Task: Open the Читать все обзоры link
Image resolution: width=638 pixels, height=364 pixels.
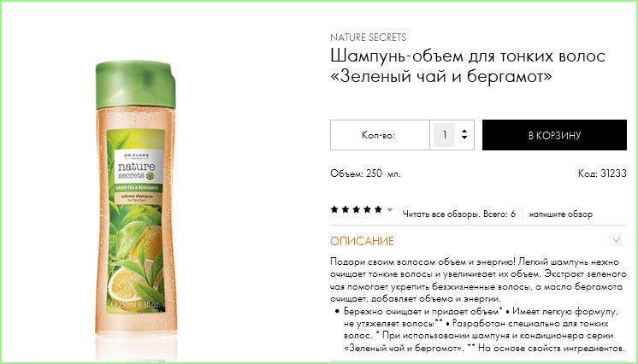Action: pos(459,214)
